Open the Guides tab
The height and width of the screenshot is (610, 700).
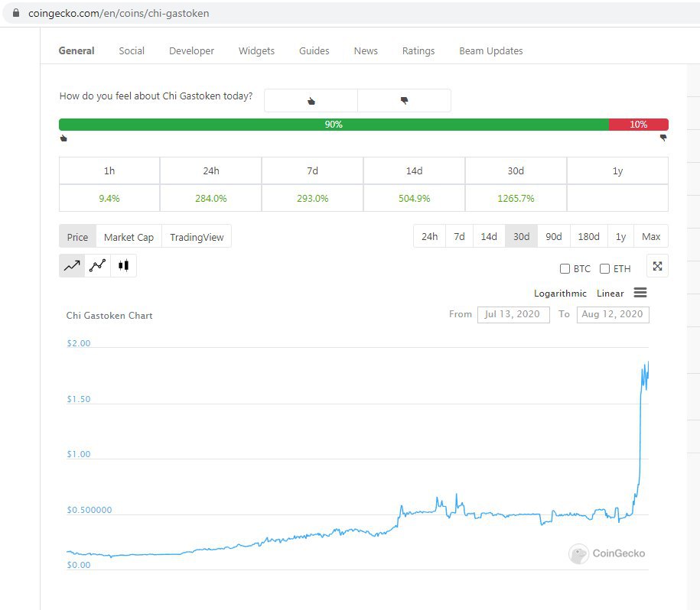(x=314, y=50)
